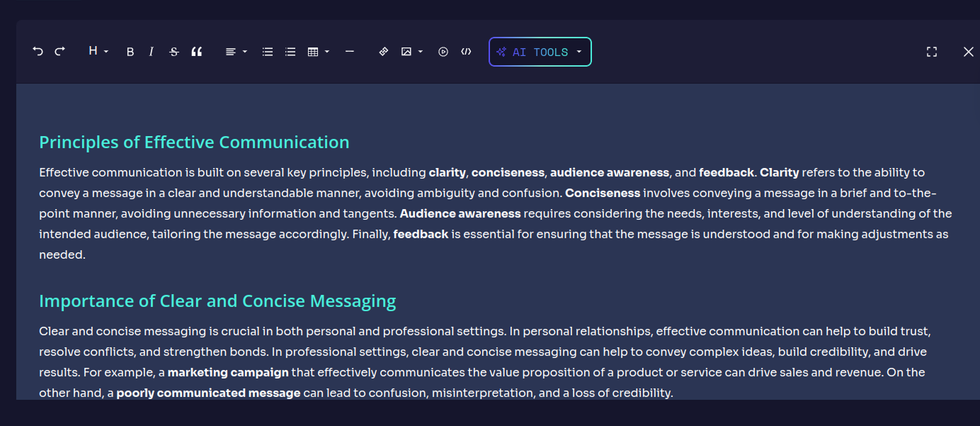Insert a bulleted list
Screen dimensions: 980x426
268,52
